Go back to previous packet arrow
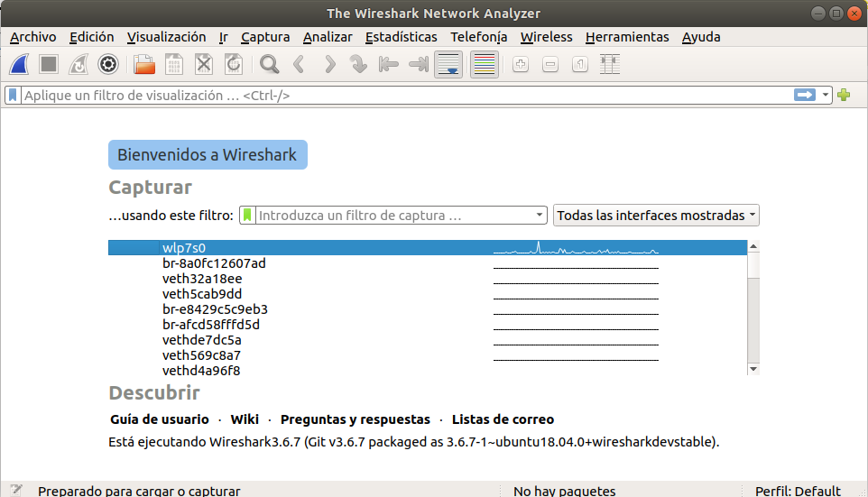The width and height of the screenshot is (868, 497). 299,64
